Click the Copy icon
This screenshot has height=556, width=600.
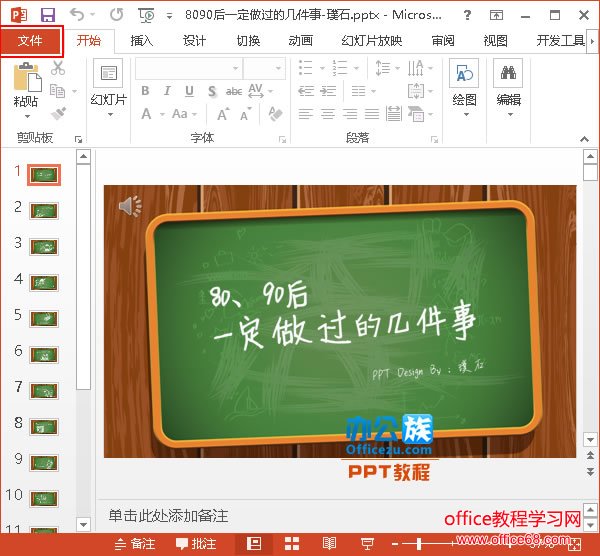tap(57, 91)
